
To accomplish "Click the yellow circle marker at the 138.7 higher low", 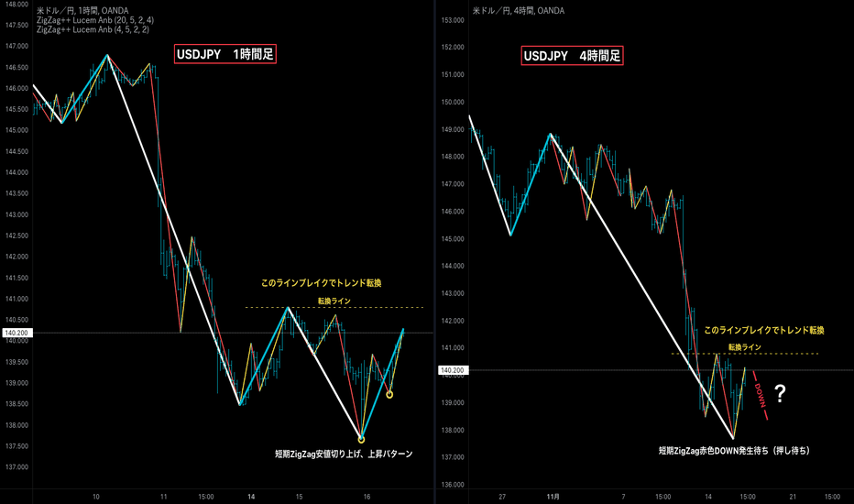I will click(389, 394).
